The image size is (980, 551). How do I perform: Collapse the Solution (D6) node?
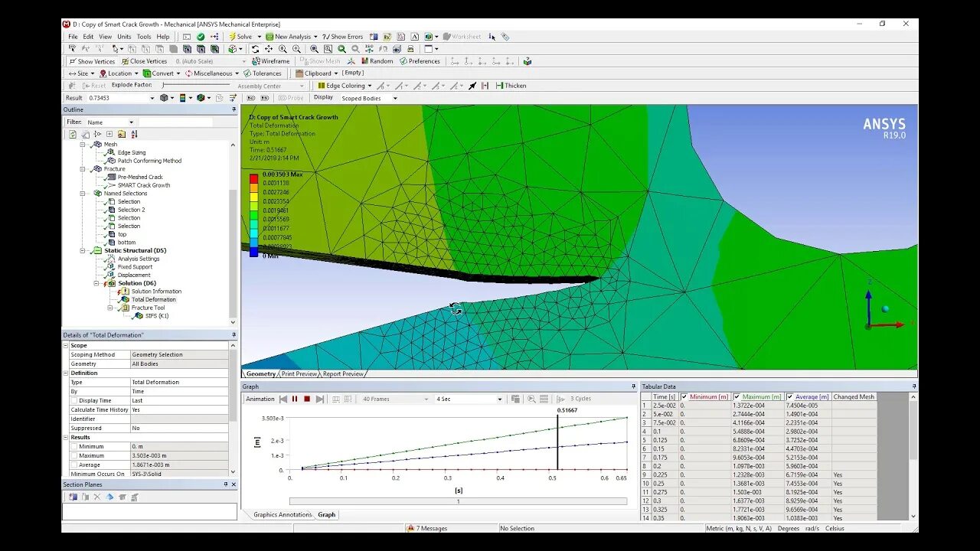pyautogui.click(x=96, y=283)
